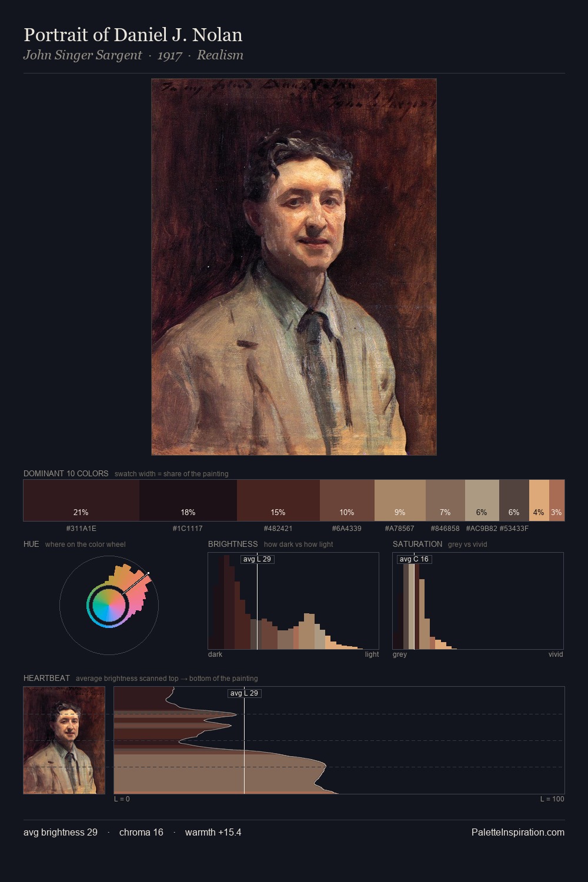Click the 'L = 100' axis label
Viewport: 588px width, 882px height.
[x=552, y=799]
